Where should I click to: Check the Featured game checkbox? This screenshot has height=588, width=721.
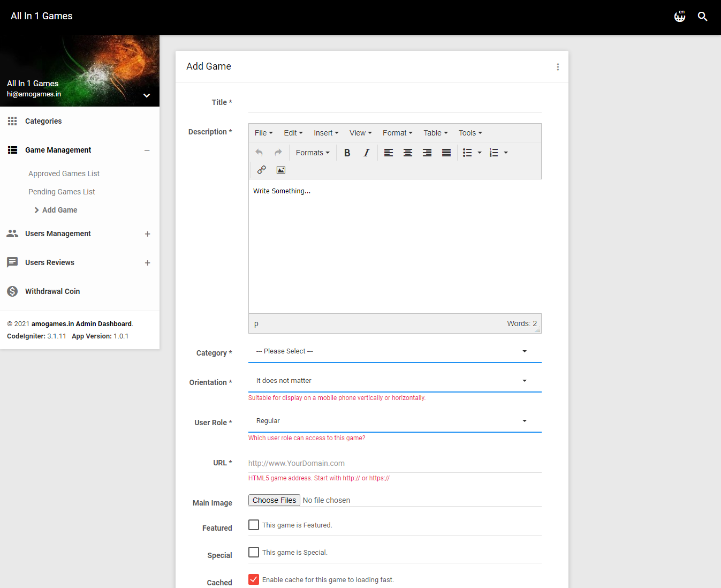click(x=254, y=525)
